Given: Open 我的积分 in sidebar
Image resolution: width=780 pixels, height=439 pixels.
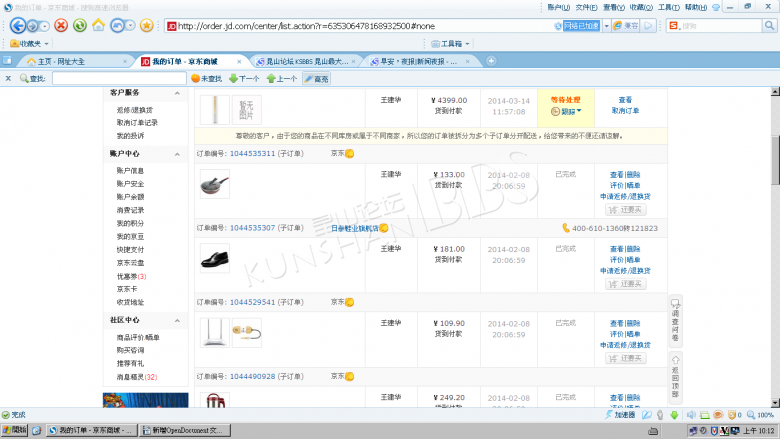Looking at the screenshot, I should tap(130, 223).
